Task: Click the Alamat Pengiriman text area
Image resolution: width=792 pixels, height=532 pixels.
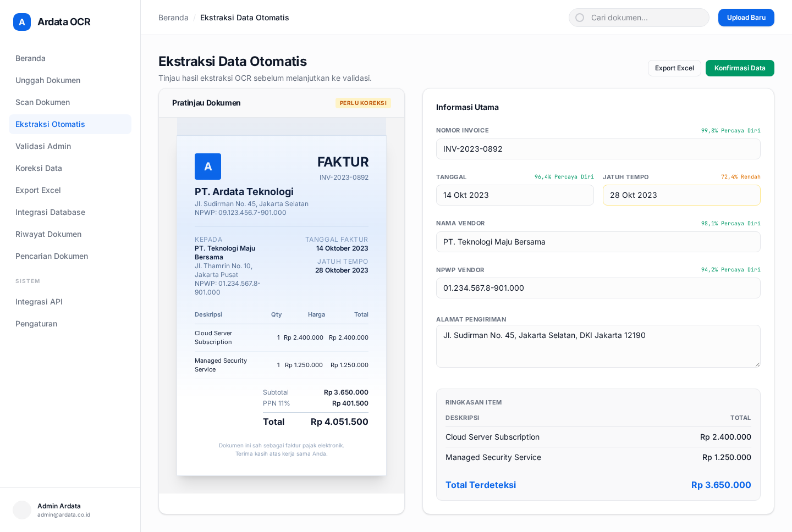Action: pos(598,346)
